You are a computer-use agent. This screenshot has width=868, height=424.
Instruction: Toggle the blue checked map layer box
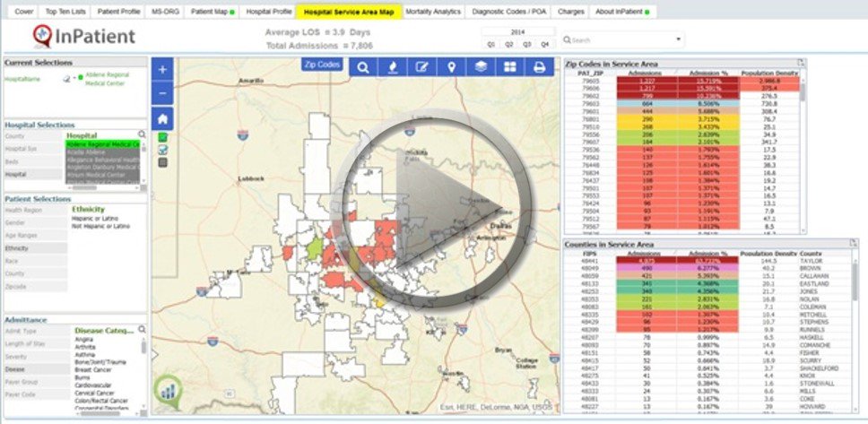pyautogui.click(x=163, y=150)
